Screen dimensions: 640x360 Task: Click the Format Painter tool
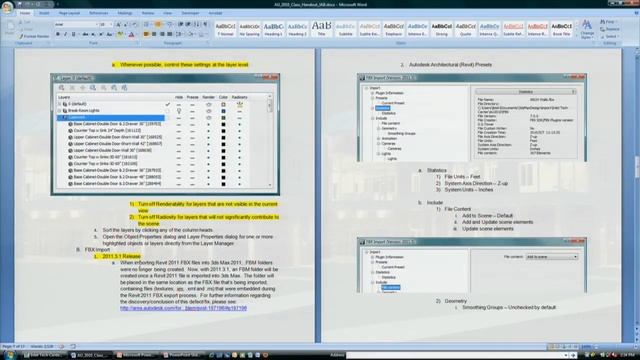click(x=34, y=36)
